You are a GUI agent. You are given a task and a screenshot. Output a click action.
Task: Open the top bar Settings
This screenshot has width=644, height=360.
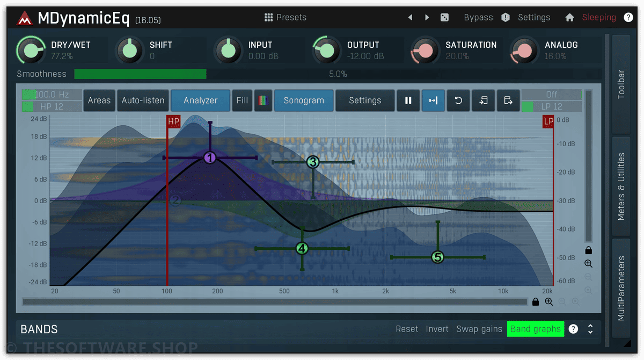pyautogui.click(x=534, y=17)
